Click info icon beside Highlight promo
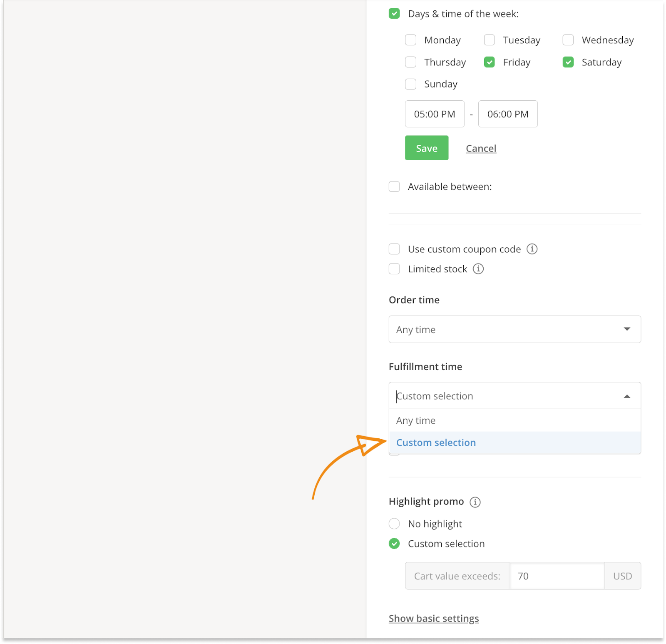The image size is (666, 644). pos(475,502)
